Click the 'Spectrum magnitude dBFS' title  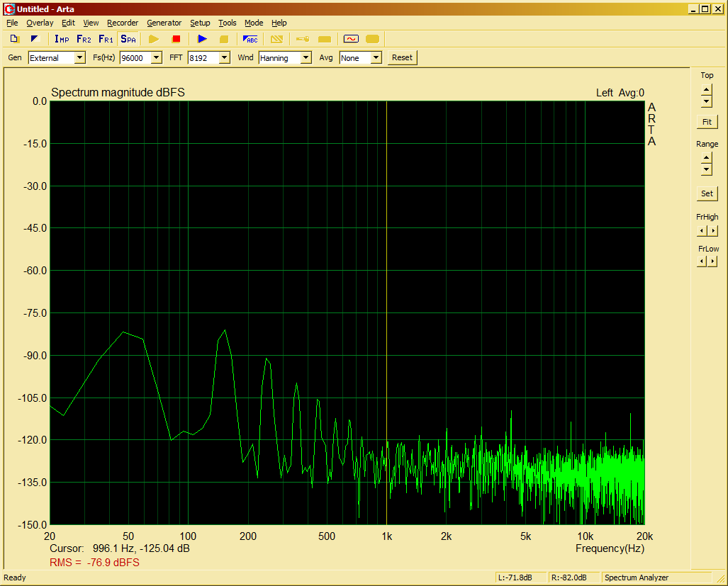[x=118, y=92]
